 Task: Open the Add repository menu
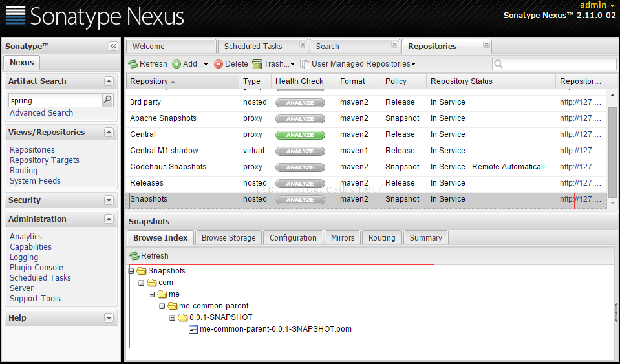click(190, 64)
